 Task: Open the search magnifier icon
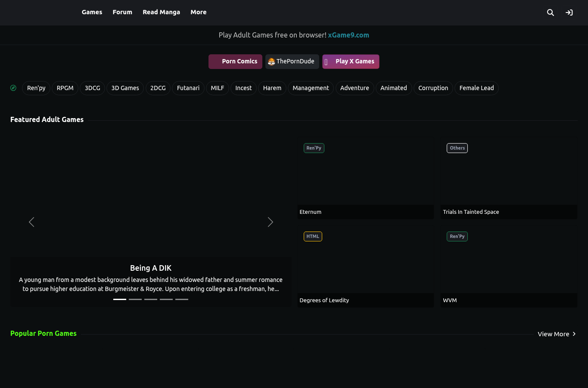550,13
